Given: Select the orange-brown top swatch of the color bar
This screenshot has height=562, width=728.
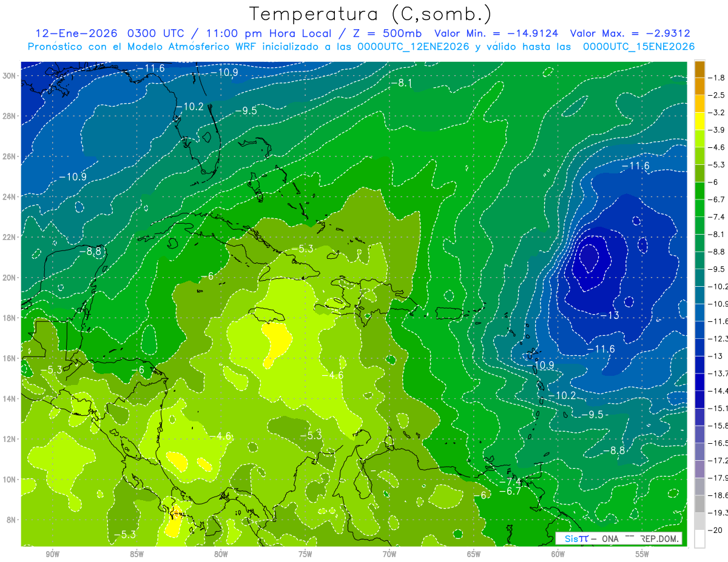Looking at the screenshot, I should 699,69.
